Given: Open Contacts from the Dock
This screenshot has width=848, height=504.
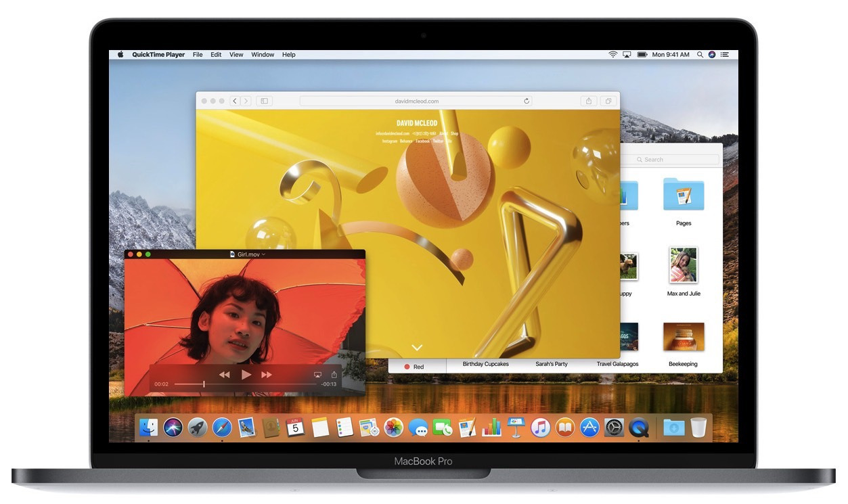Looking at the screenshot, I should click(x=271, y=428).
